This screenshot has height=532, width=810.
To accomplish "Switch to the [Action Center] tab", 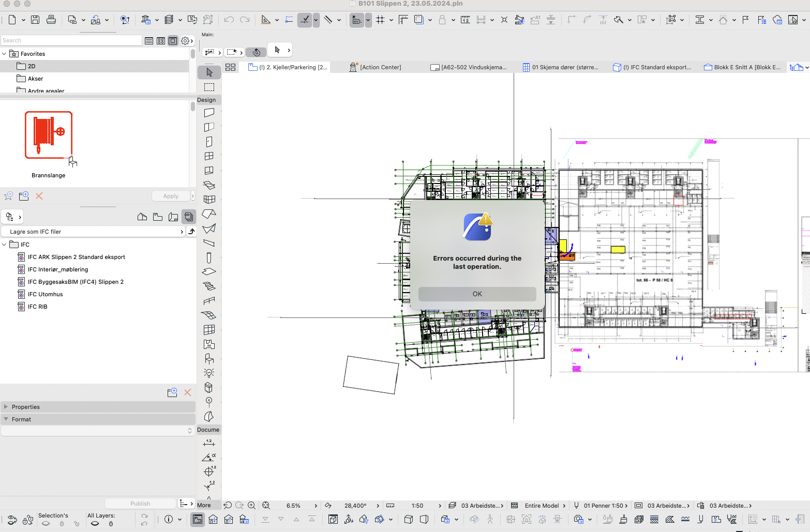I will (x=380, y=67).
